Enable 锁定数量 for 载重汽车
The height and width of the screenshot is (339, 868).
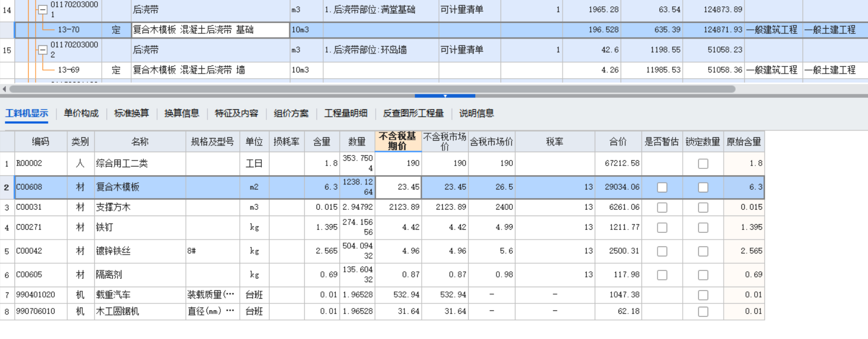coord(703,295)
